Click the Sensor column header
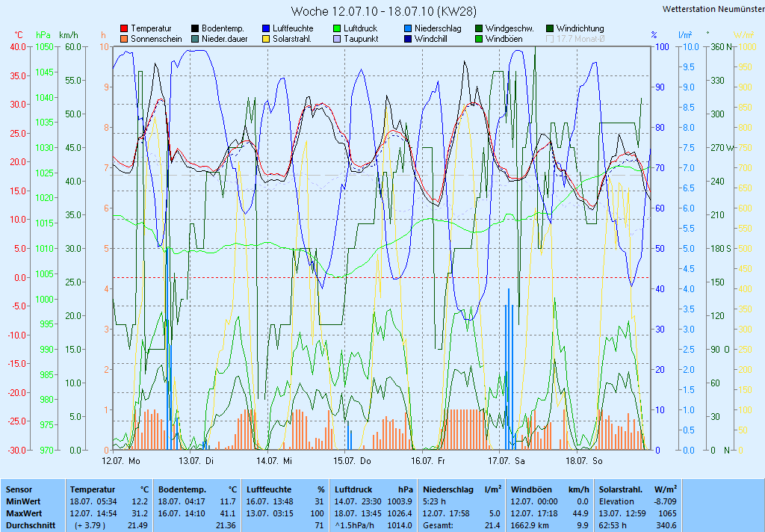Viewport: 765px width, 532px height. pos(19,489)
